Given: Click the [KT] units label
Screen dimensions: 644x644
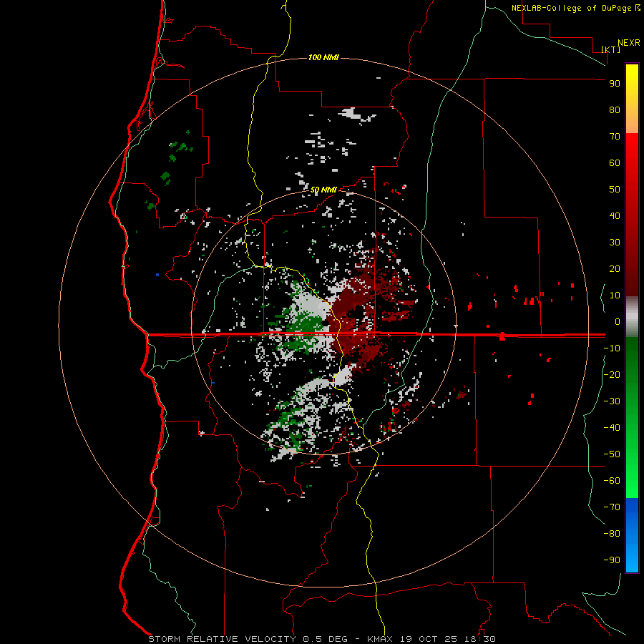Looking at the screenshot, I should pyautogui.click(x=611, y=49).
